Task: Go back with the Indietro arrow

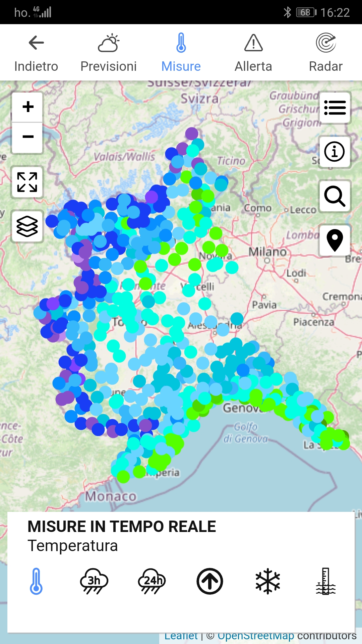Action: (36, 53)
